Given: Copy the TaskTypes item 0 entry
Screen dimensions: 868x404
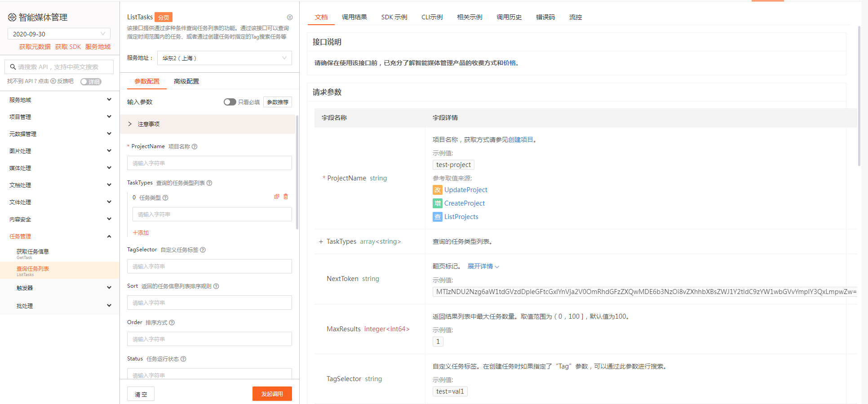Looking at the screenshot, I should pos(277,197).
